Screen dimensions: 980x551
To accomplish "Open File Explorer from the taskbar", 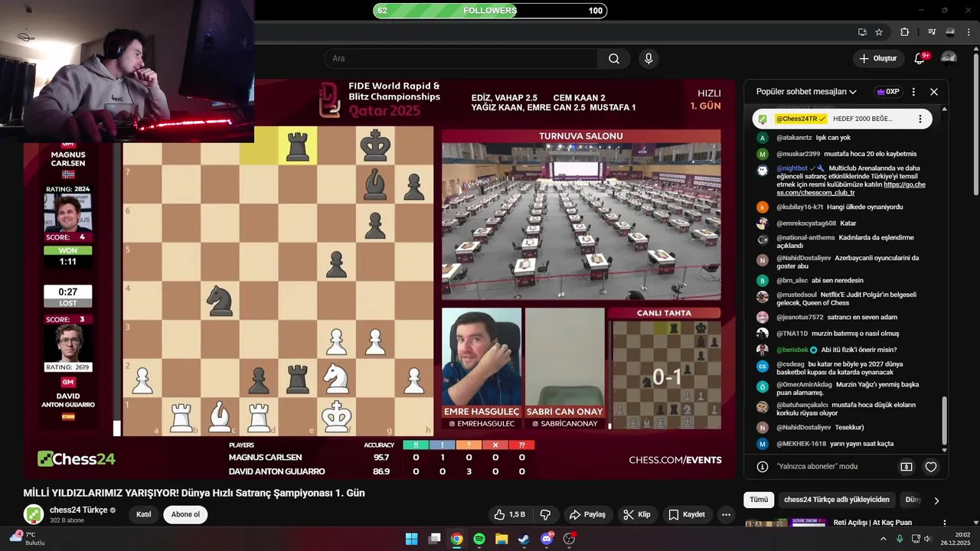I will pyautogui.click(x=501, y=539).
